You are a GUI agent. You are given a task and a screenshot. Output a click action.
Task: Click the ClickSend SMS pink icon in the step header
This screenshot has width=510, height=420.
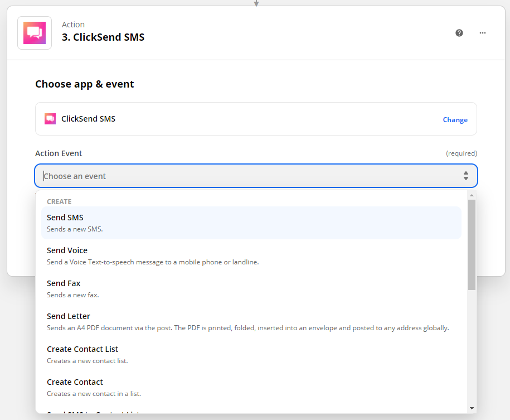(x=34, y=32)
